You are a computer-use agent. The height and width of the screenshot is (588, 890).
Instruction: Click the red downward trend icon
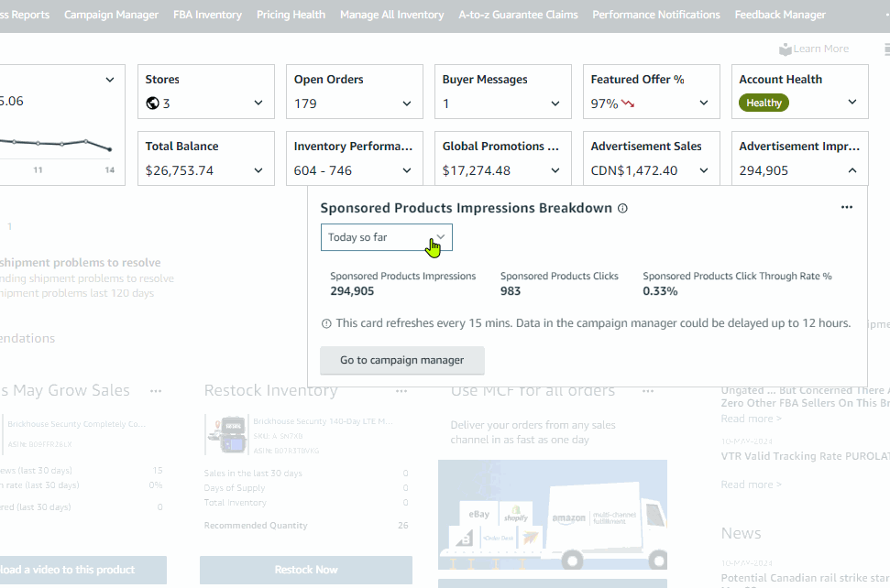tap(628, 103)
